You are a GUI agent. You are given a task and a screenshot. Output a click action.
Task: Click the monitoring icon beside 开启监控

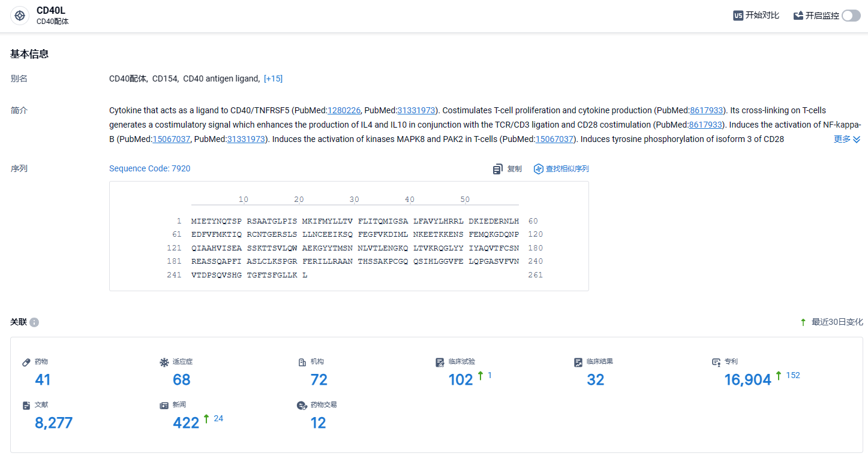pyautogui.click(x=798, y=16)
